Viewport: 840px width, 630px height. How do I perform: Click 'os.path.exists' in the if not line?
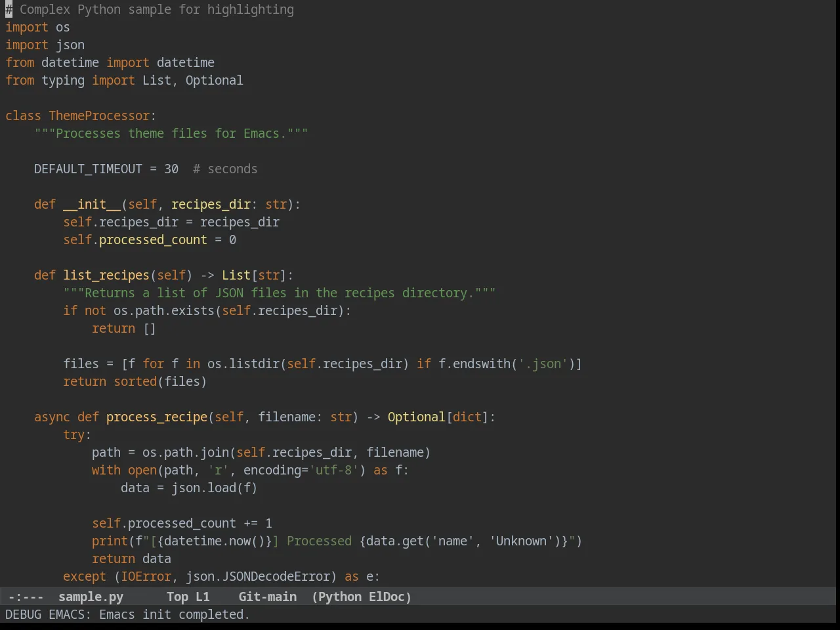(164, 310)
